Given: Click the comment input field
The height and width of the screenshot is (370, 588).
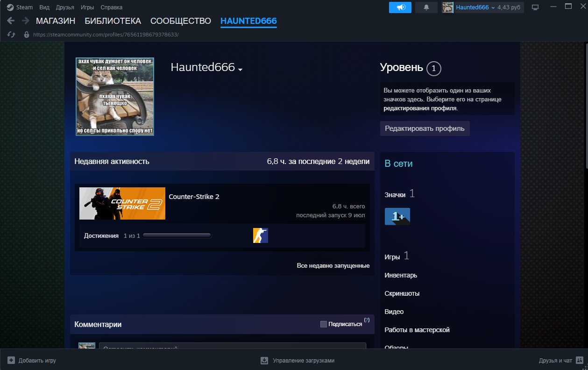Looking at the screenshot, I should tap(233, 347).
